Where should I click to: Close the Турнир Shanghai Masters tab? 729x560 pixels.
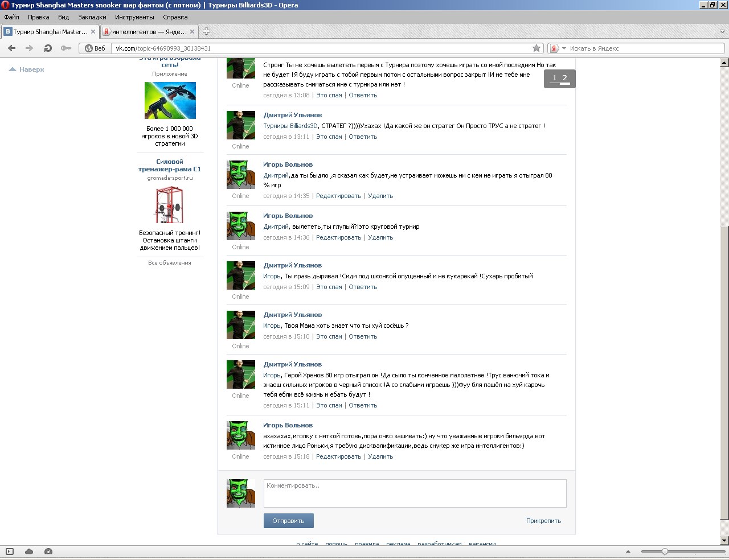(93, 32)
